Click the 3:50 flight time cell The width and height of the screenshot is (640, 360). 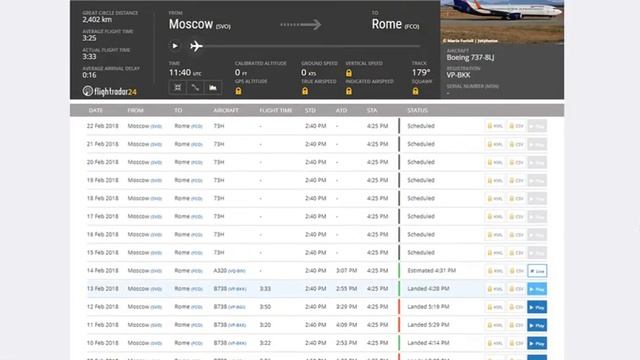265,307
